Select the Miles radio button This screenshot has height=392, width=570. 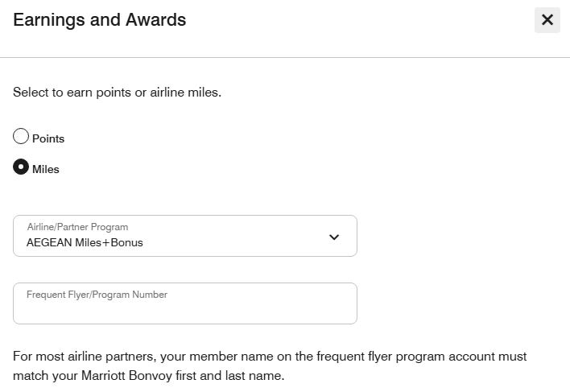[21, 167]
